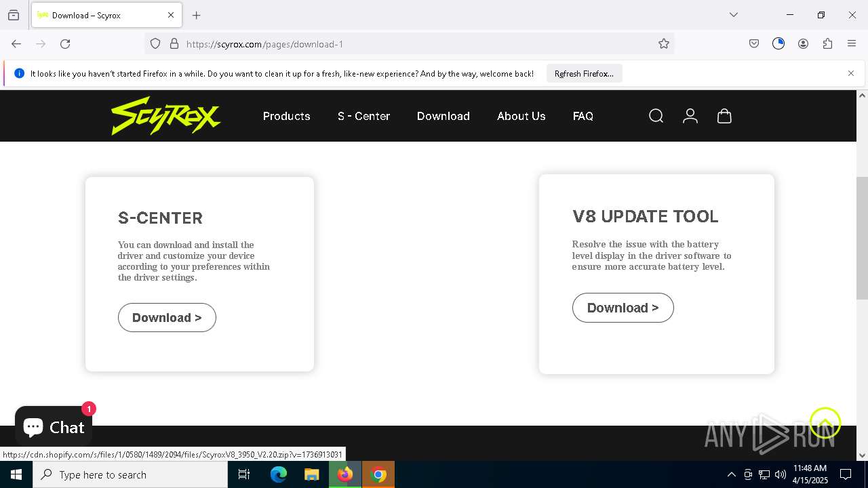
Task: Open the Products menu item
Action: [x=287, y=116]
